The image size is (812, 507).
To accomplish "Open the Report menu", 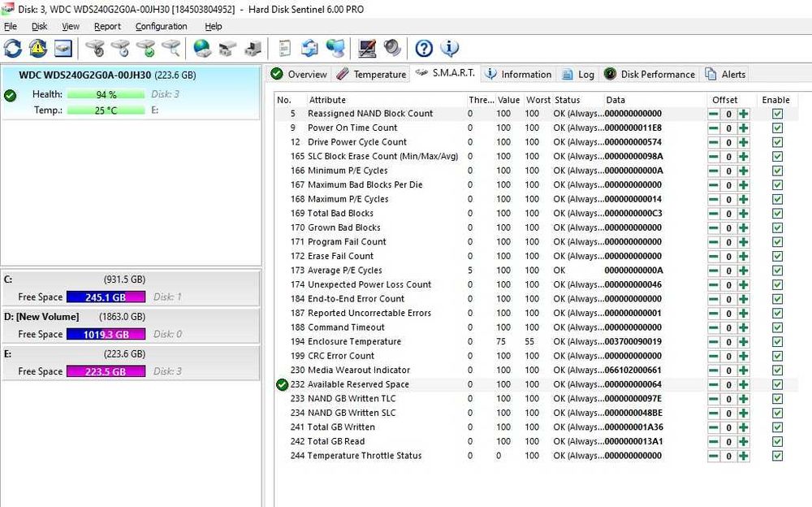I will 107,27.
